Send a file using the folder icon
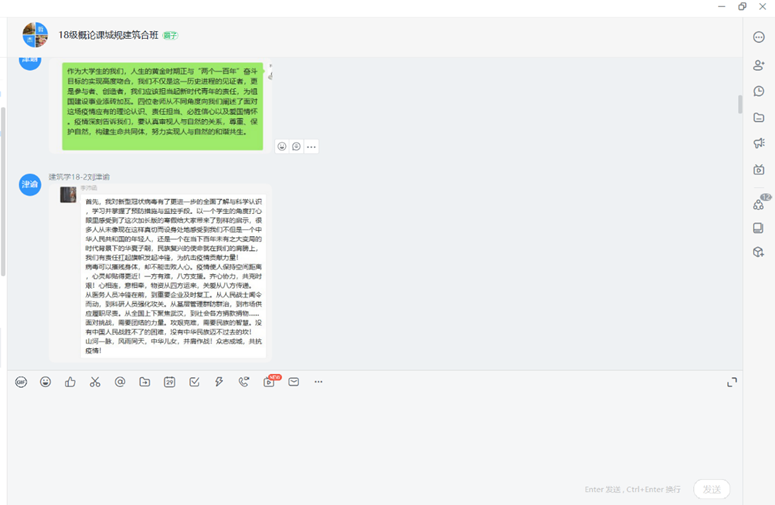 pyautogui.click(x=145, y=382)
